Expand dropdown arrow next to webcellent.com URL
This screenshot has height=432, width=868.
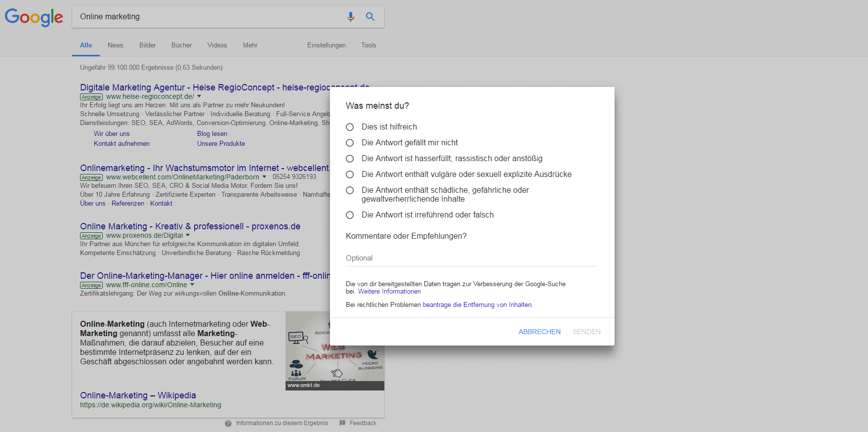(264, 177)
